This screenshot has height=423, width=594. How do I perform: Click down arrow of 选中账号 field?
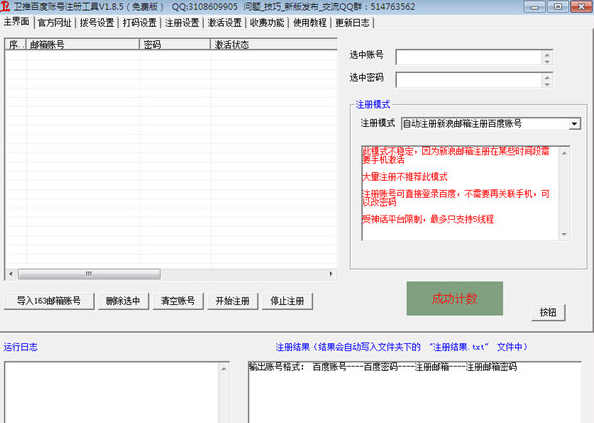pyautogui.click(x=547, y=61)
